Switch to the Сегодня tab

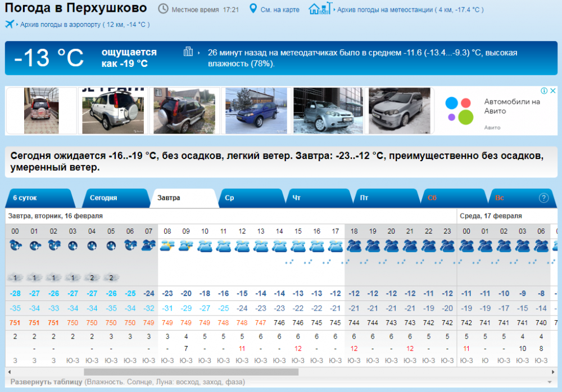click(103, 198)
